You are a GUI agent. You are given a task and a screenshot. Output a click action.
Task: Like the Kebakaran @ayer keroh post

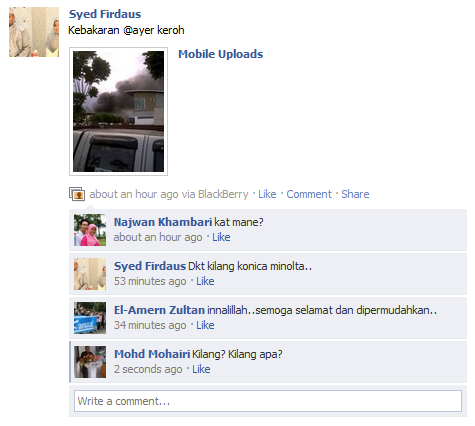tap(267, 194)
